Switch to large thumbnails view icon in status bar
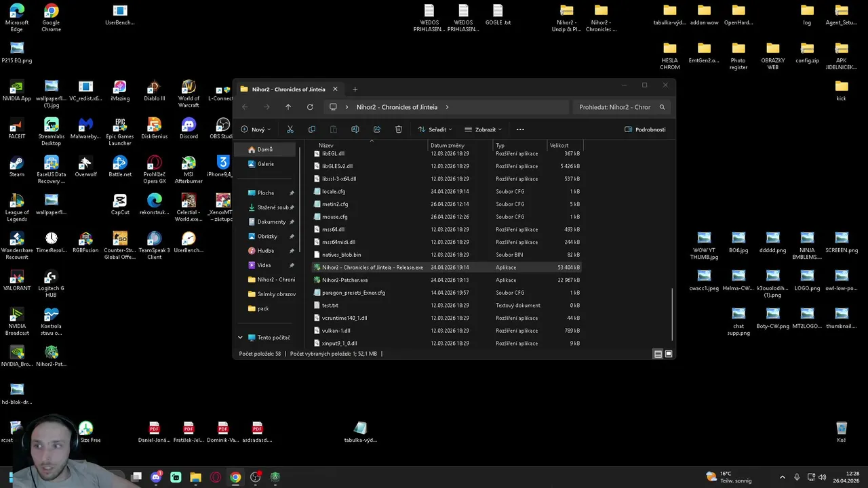Image resolution: width=868 pixels, height=488 pixels. [x=669, y=354]
